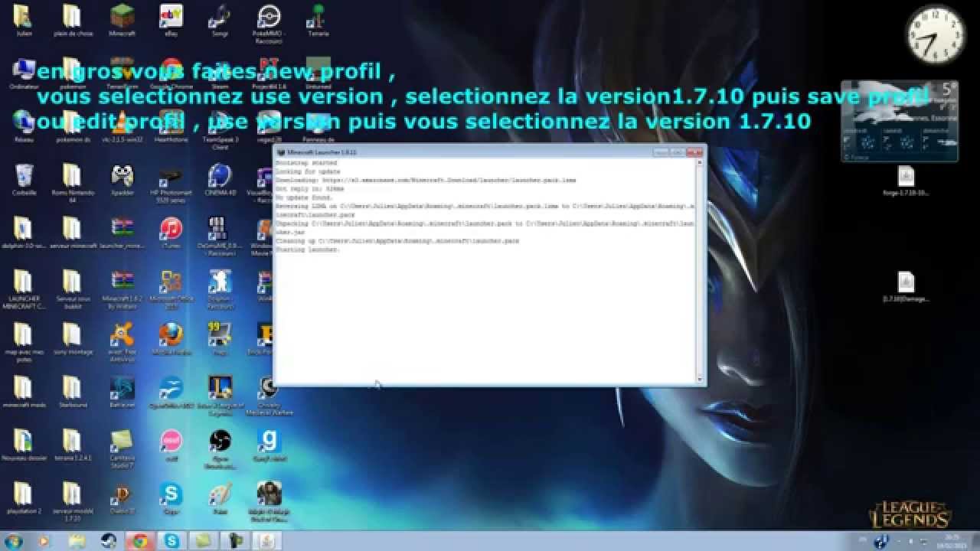Open the eBay desktop shortcut
Viewport: 980px width, 551px height.
(171, 19)
